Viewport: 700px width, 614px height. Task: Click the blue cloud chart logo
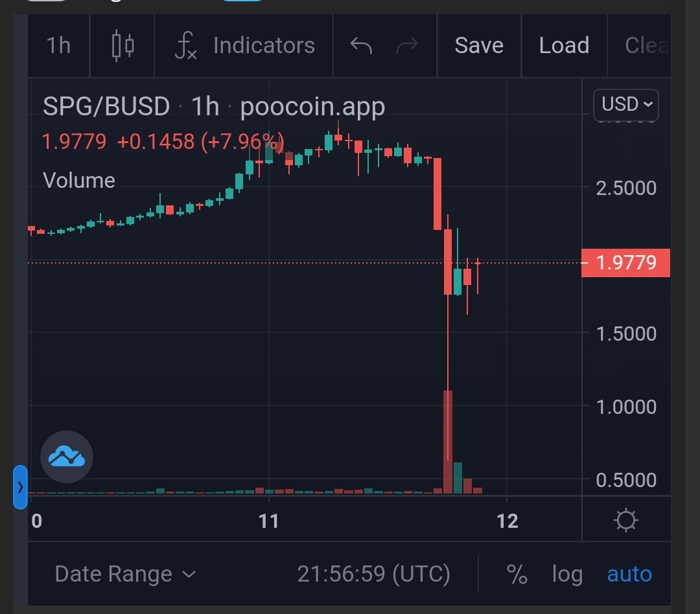point(67,457)
